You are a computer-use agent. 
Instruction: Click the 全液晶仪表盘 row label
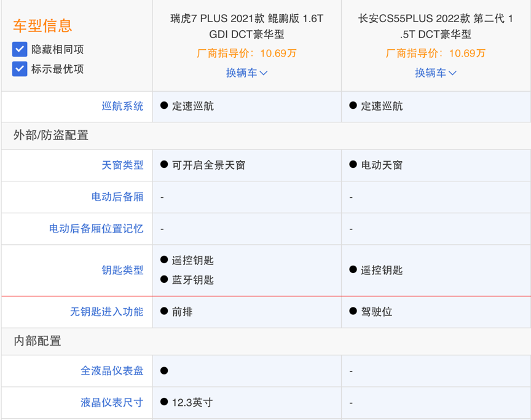(x=112, y=371)
